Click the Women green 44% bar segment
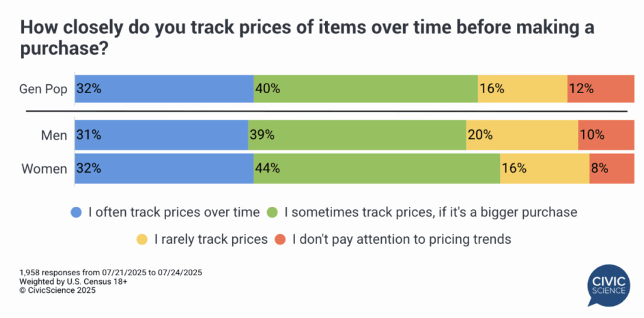This screenshot has width=644, height=318. 376,169
